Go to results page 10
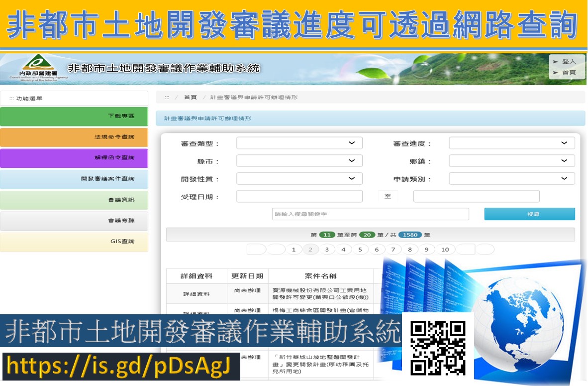Viewport: 588px width, 386px height. [x=445, y=250]
